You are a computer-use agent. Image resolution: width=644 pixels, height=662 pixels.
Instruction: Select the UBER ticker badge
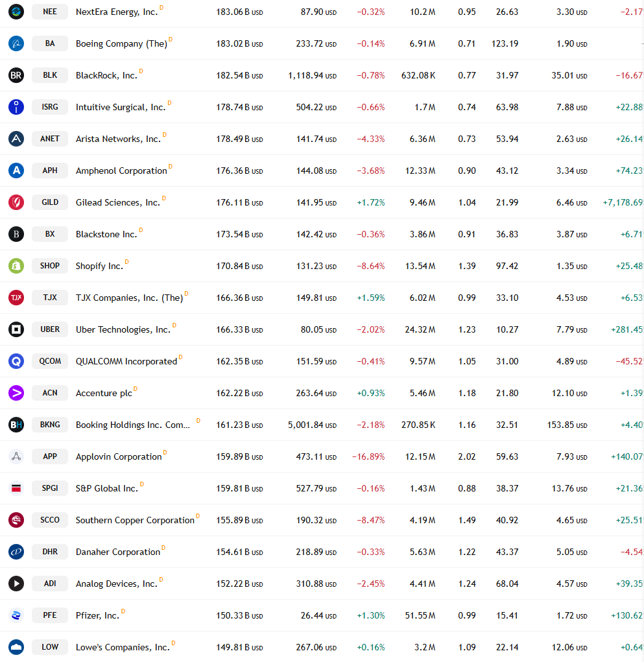pyautogui.click(x=50, y=329)
